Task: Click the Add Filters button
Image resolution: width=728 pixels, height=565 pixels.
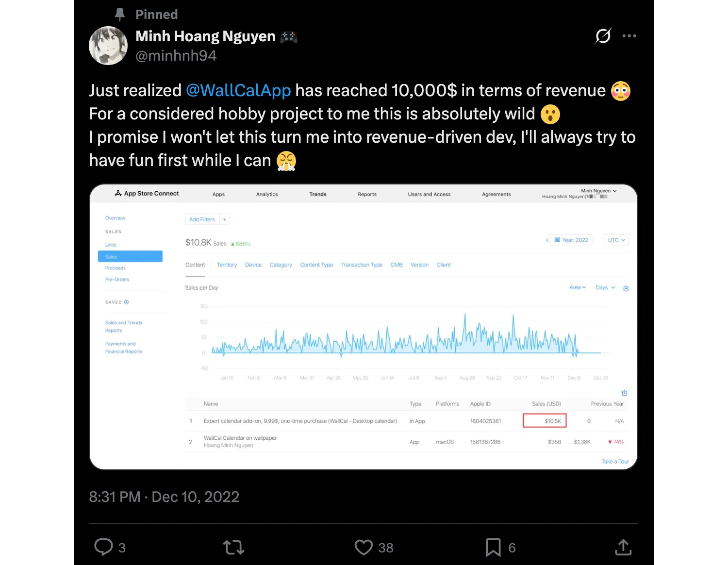Action: 202,219
